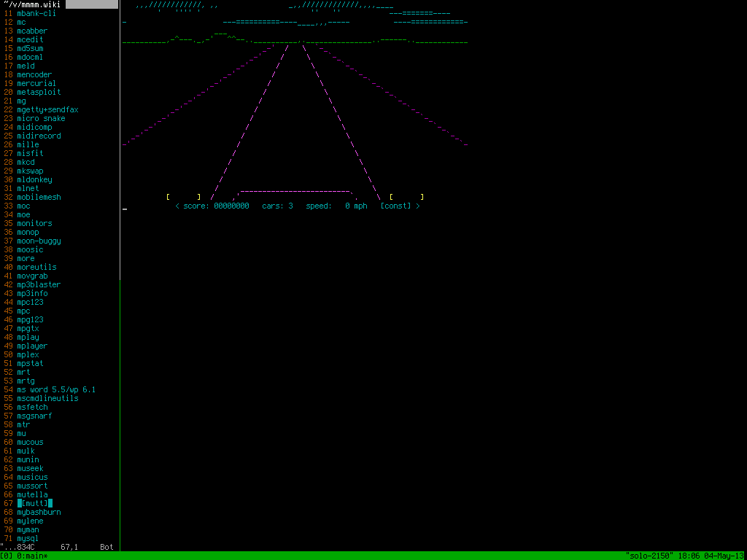Screen dimensions: 747x560
Task: Select 'mgetty+sendfax' in the list
Action: click(x=47, y=109)
